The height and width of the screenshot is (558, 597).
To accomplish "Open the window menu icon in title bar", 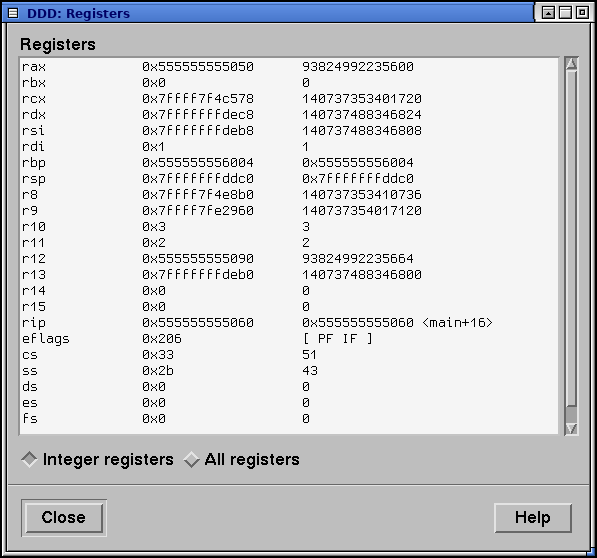I will click(x=13, y=13).
